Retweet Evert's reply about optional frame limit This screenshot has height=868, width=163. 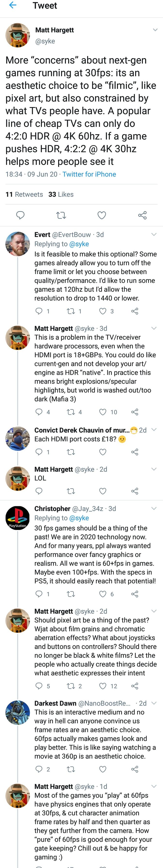pyautogui.click(x=71, y=311)
